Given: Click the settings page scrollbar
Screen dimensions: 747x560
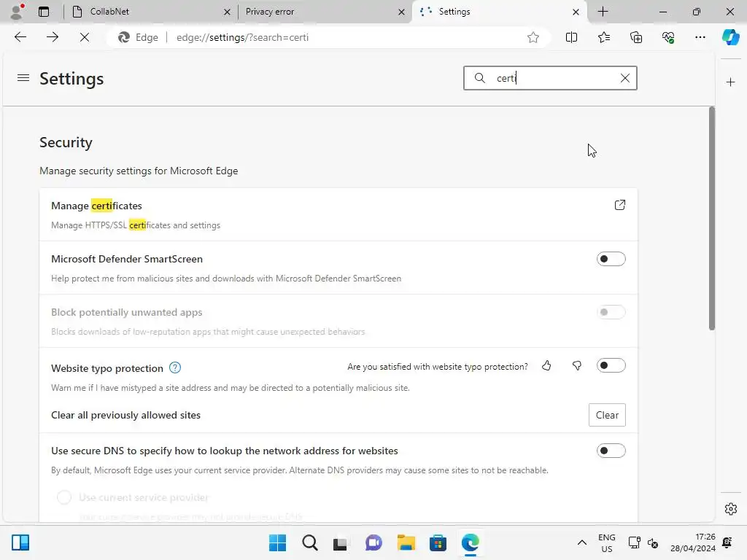Looking at the screenshot, I should pyautogui.click(x=712, y=218).
